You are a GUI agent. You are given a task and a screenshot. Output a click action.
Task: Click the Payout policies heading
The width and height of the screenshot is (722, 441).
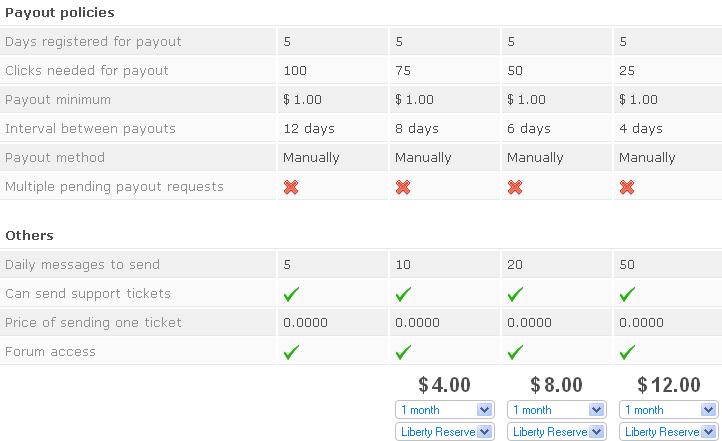[x=60, y=12]
